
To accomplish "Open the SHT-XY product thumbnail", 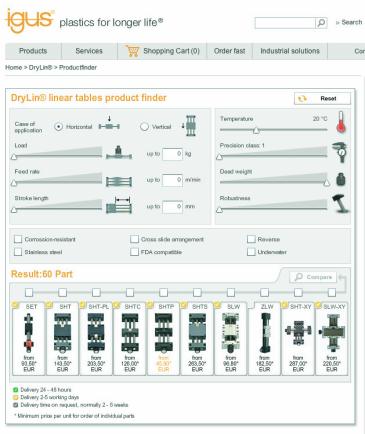I will click(298, 333).
